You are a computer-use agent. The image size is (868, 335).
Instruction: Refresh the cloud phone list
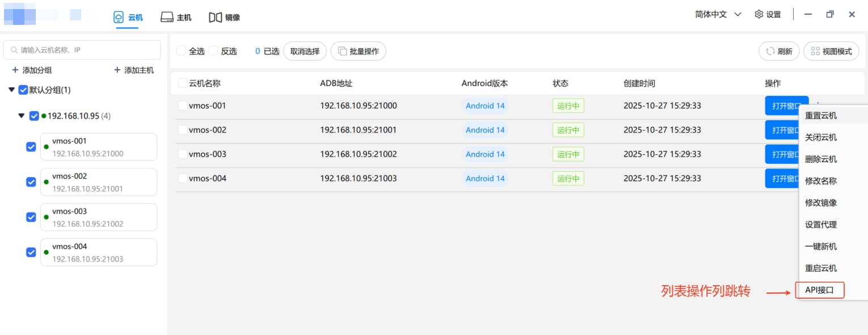click(x=778, y=50)
